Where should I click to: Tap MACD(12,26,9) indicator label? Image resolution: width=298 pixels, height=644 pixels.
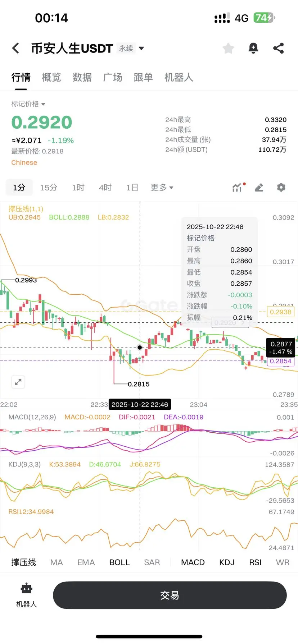pos(32,417)
